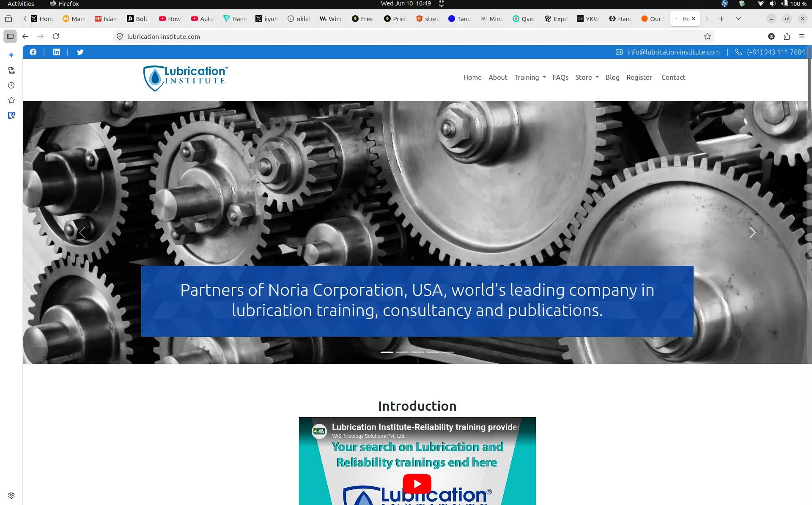Open the sidebar history clock icon
The height and width of the screenshot is (505, 812).
point(11,85)
